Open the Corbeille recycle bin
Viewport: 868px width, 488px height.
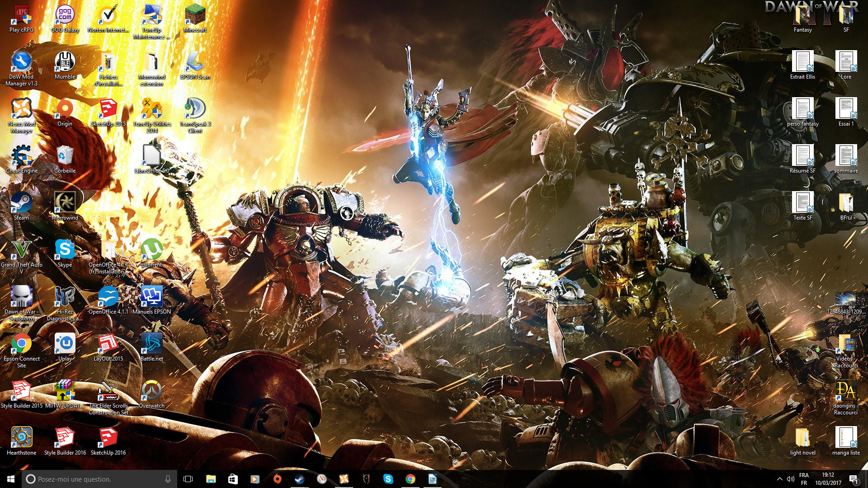(x=65, y=160)
